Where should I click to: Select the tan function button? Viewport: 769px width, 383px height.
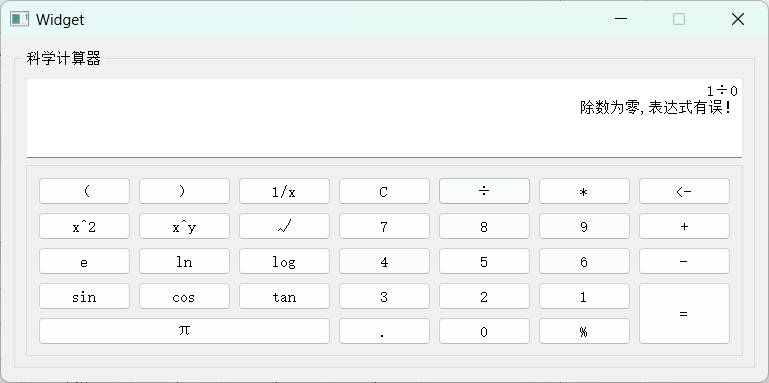coord(284,296)
